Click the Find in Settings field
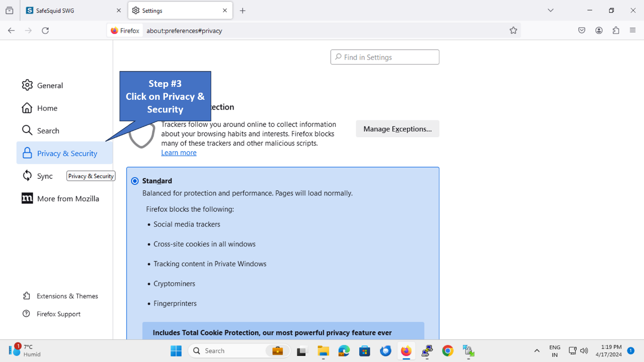 point(385,57)
